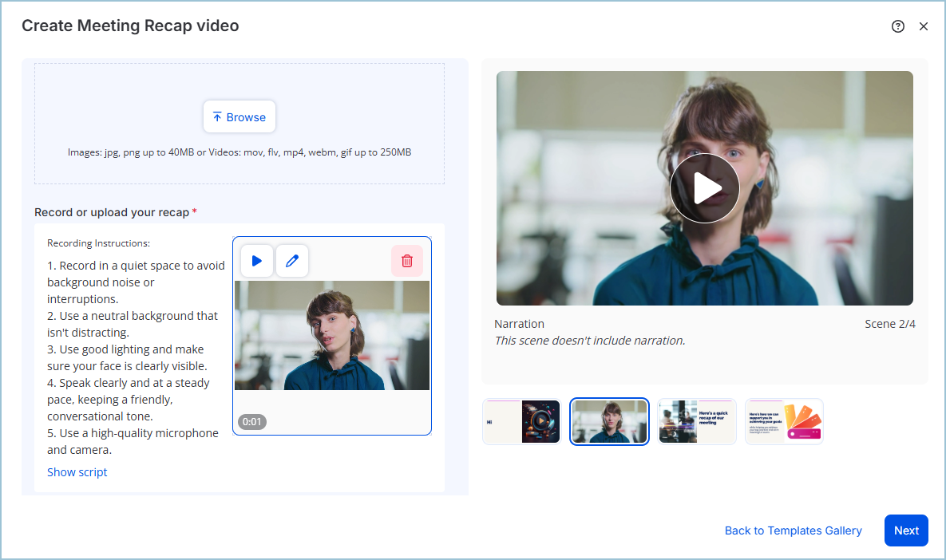Click the Browse button to upload media

(239, 116)
